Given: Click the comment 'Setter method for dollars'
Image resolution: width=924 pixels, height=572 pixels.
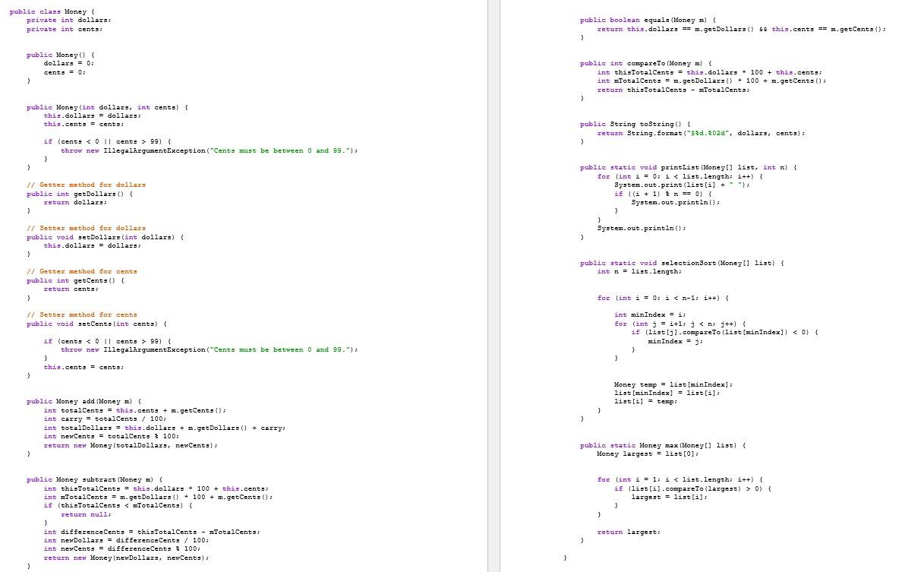Looking at the screenshot, I should point(87,228).
